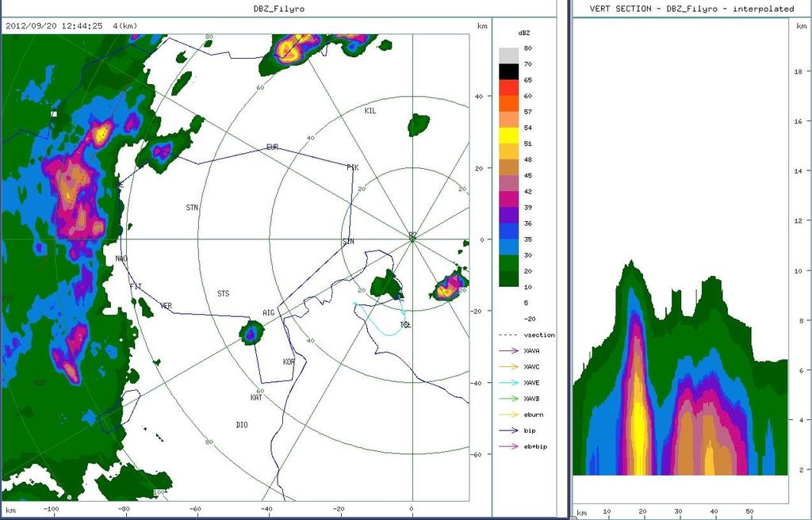
Task: Click the 80 dBZ legend value
Action: click(527, 48)
